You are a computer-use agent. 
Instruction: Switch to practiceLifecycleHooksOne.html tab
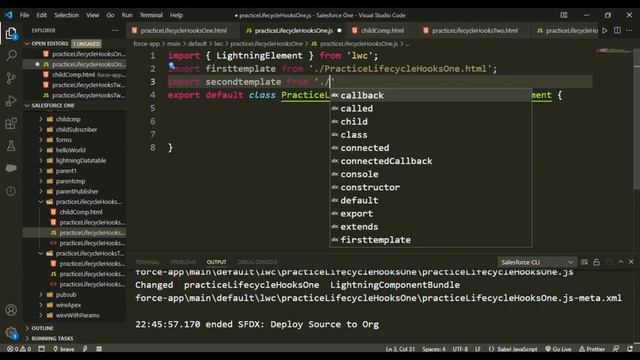pyautogui.click(x=183, y=31)
